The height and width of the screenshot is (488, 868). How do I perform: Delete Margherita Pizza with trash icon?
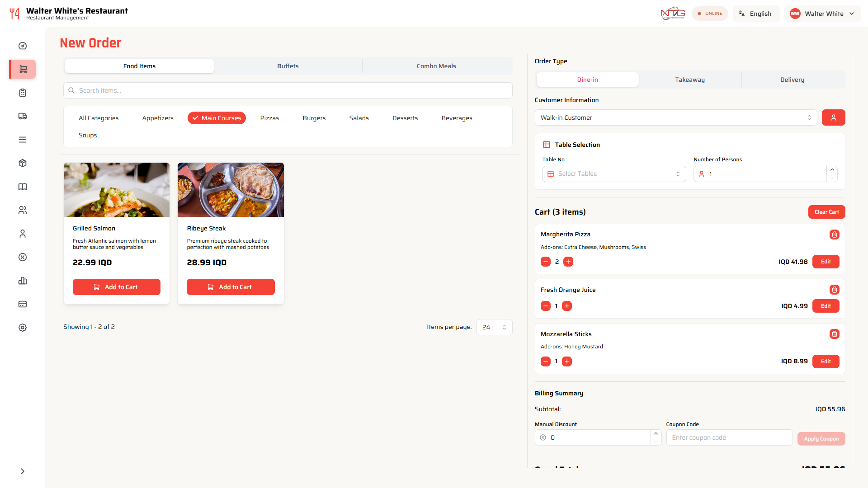click(x=835, y=235)
